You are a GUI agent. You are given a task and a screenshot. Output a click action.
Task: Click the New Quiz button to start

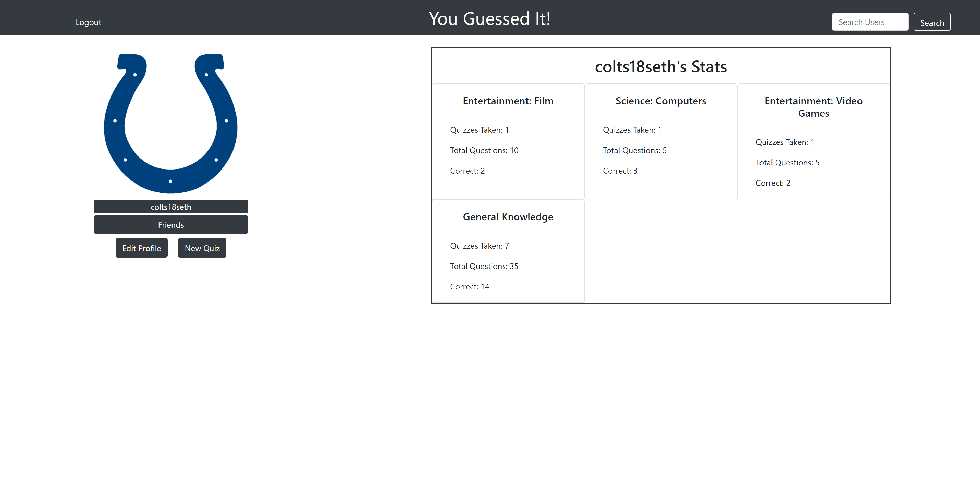pyautogui.click(x=202, y=248)
